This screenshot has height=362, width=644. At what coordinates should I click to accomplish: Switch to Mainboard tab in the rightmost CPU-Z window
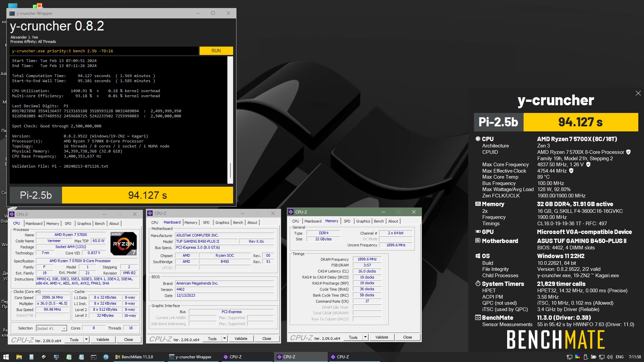coord(313,221)
